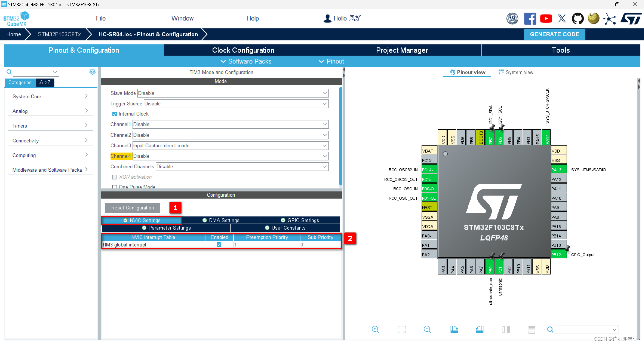The height and width of the screenshot is (344, 644).
Task: Enable XOR activation
Action: pos(115,177)
